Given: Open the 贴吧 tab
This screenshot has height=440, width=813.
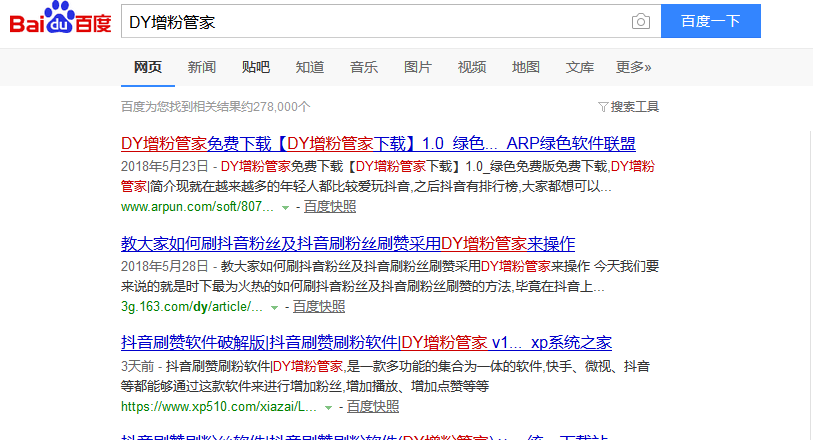Looking at the screenshot, I should coord(256,67).
